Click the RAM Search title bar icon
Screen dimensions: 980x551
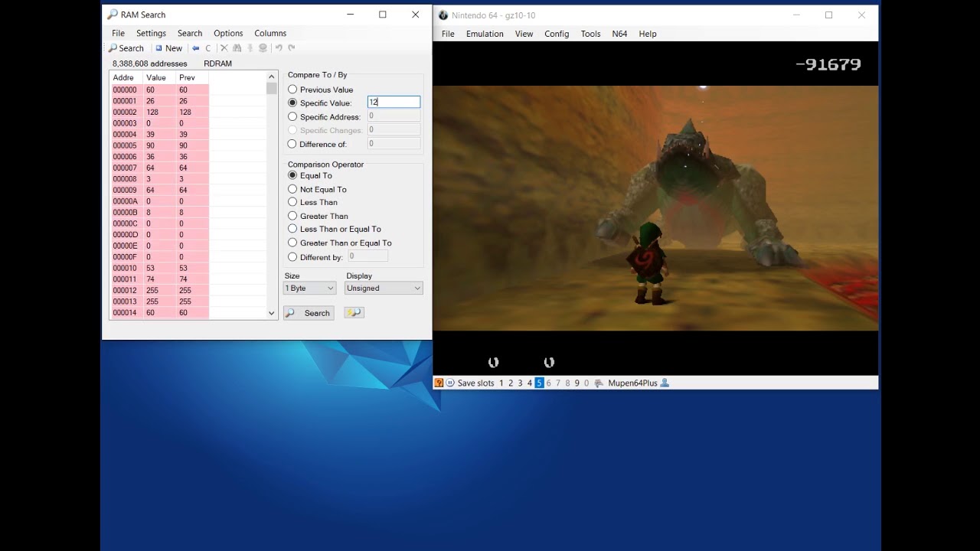coord(113,15)
